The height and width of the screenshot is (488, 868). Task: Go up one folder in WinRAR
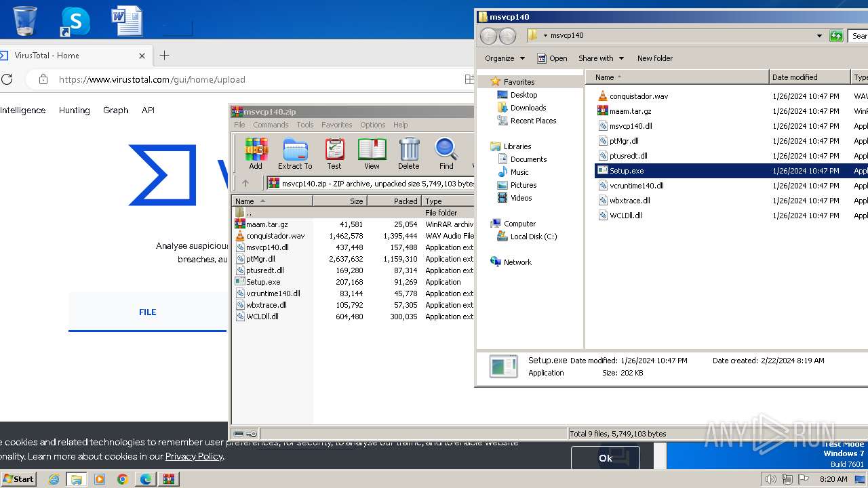coord(245,183)
